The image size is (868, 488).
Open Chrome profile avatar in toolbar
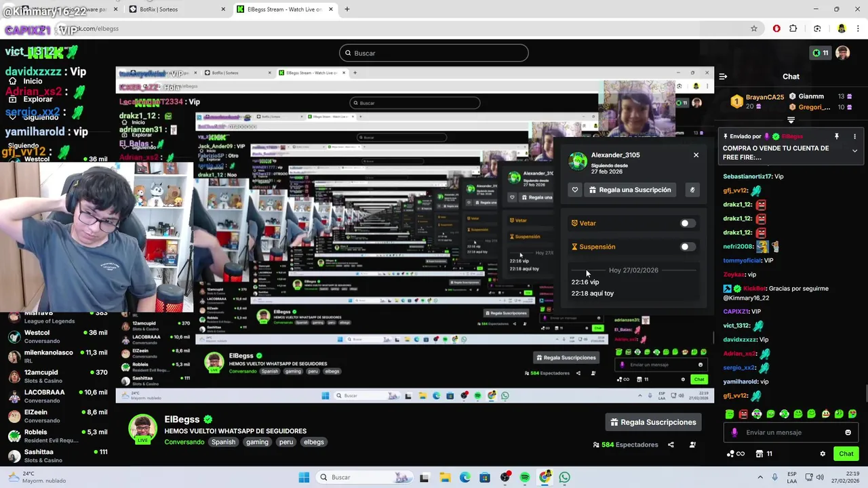[842, 28]
